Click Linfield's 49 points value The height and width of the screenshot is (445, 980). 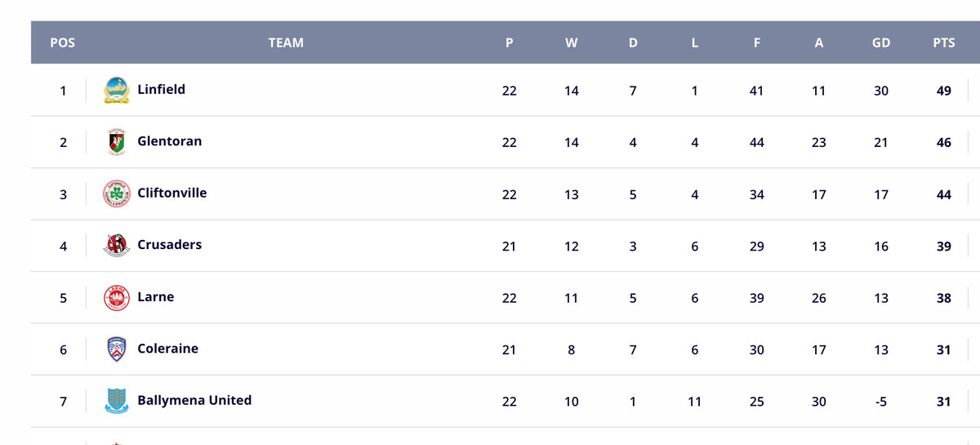pos(943,91)
